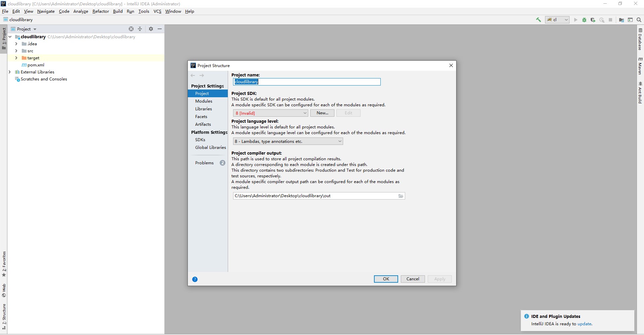
Task: Open the Project language level dropdown
Action: (x=288, y=141)
